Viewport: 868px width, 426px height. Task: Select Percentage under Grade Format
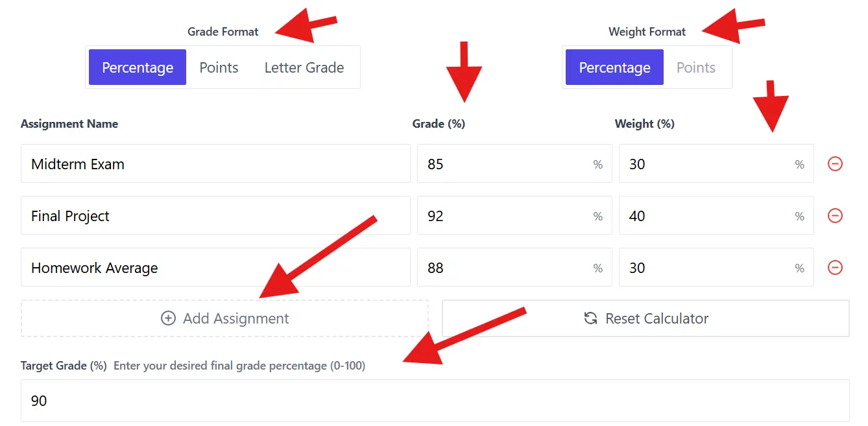click(x=137, y=67)
